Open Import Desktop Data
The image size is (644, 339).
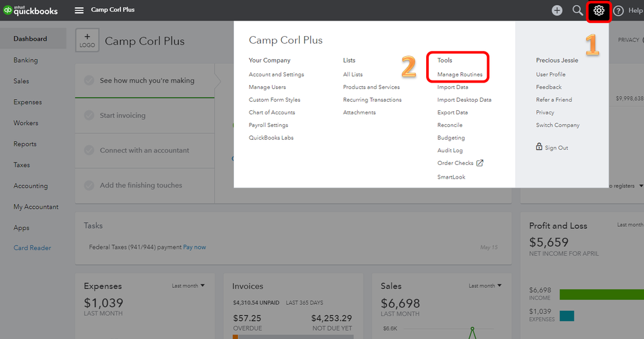[x=464, y=100]
